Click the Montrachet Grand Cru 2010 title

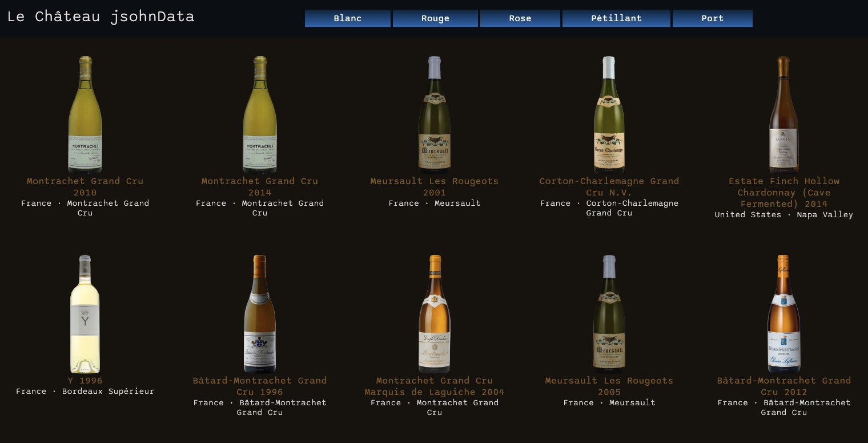click(85, 187)
